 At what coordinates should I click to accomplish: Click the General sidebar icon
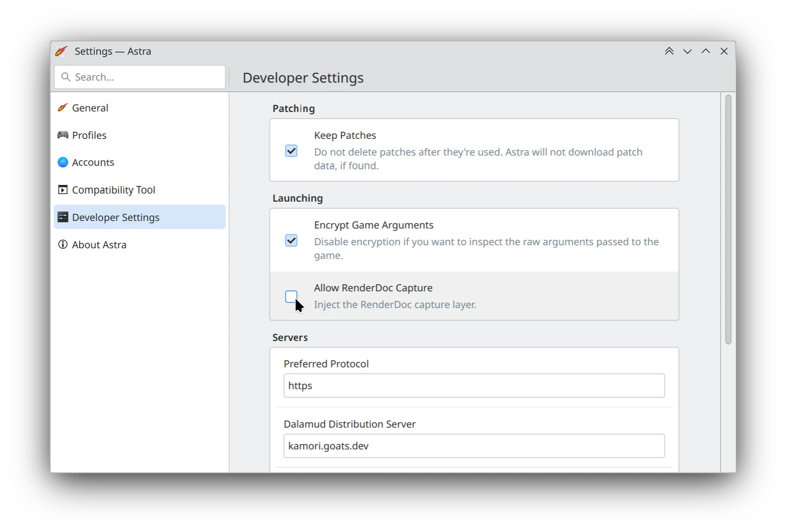pos(63,107)
